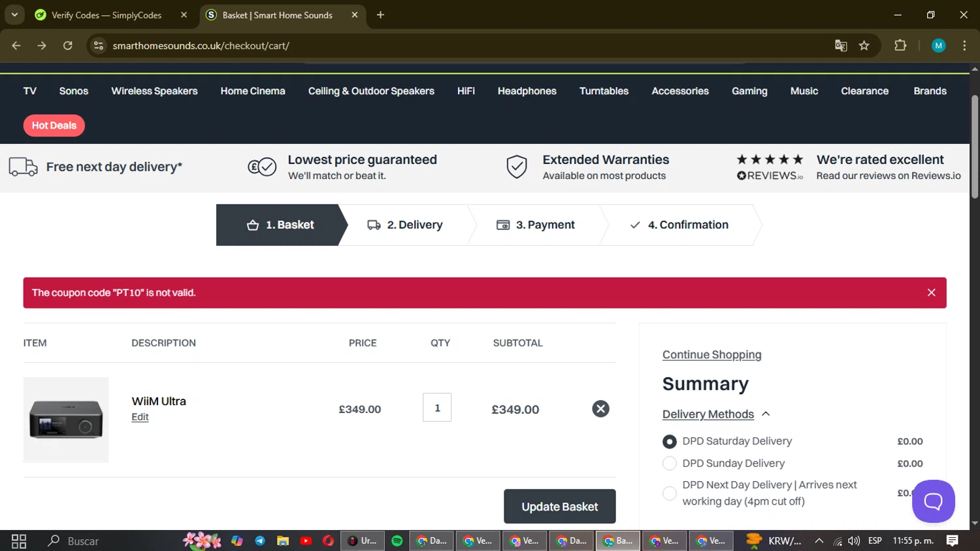Open the Chrome profile avatar M
Viewport: 980px width, 551px height.
pyautogui.click(x=939, y=46)
